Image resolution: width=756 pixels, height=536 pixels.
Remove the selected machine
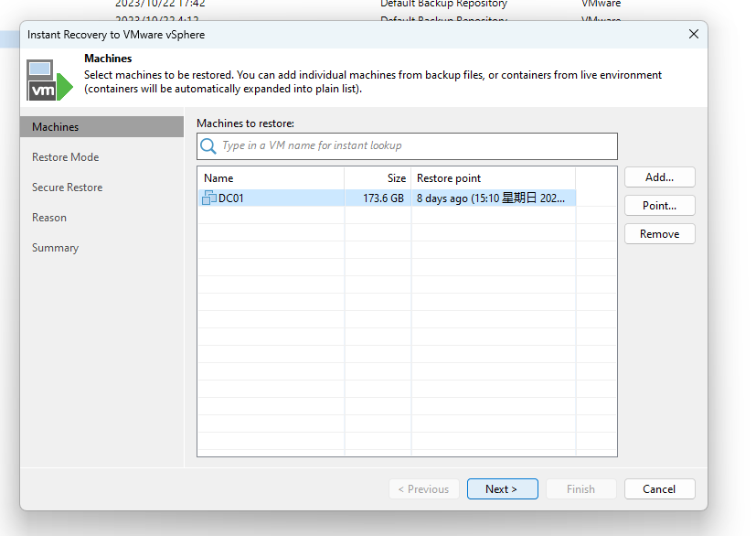[x=660, y=234]
